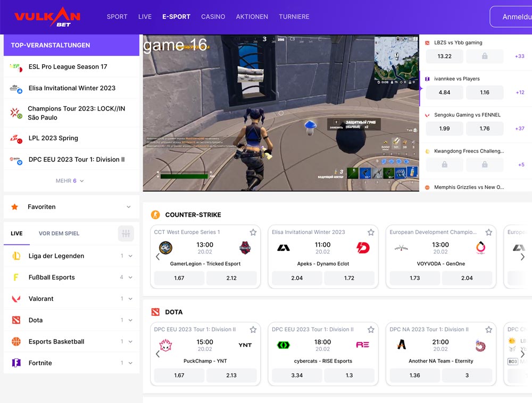The image size is (532, 403).
Task: Click the Eternity team logo
Action: click(480, 345)
